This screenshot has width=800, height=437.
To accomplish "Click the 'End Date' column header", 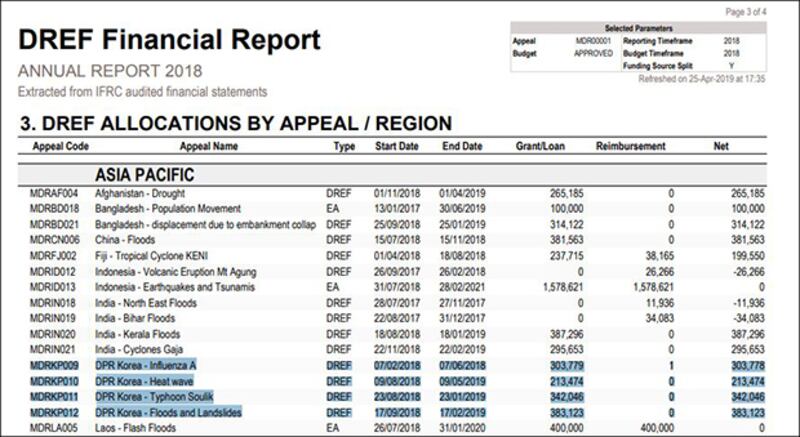I will [462, 146].
